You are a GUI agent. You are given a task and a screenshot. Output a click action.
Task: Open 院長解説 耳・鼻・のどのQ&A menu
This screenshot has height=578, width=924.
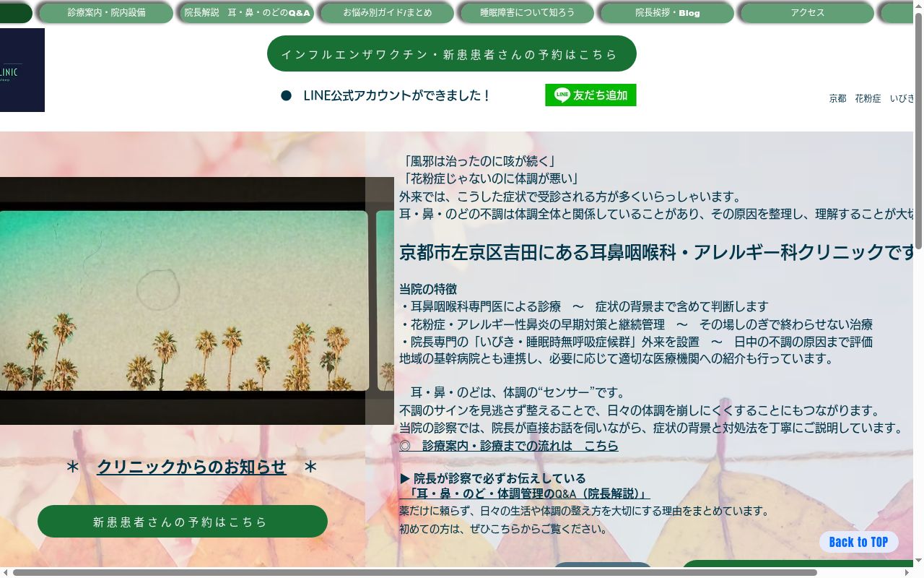click(x=247, y=13)
